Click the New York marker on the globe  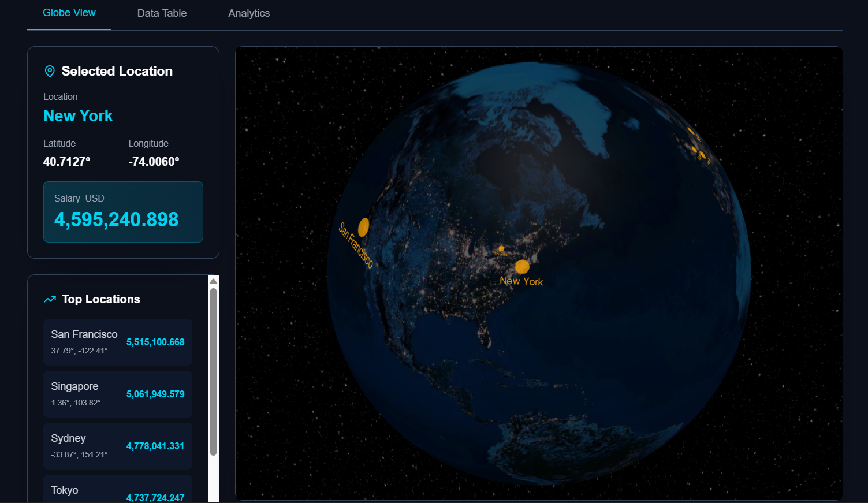pos(522,266)
